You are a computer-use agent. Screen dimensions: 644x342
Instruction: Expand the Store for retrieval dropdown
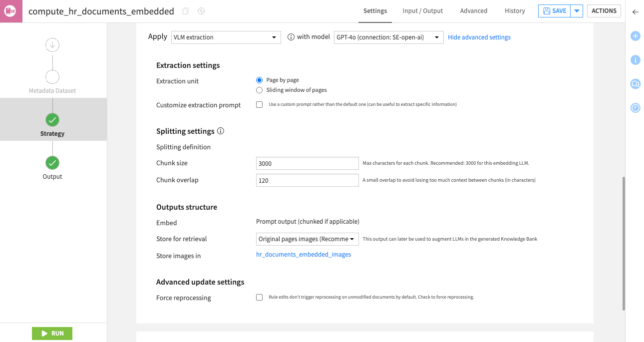pyautogui.click(x=307, y=239)
